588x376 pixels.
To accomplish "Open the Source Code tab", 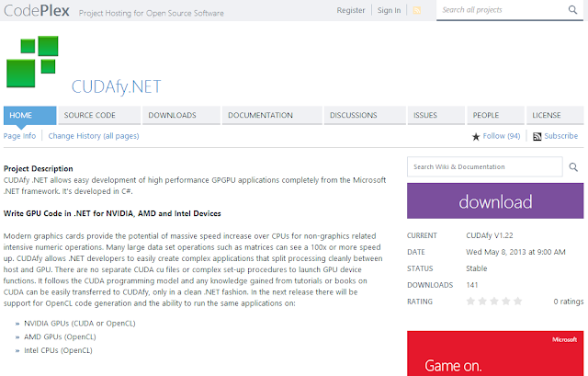I will pos(89,116).
